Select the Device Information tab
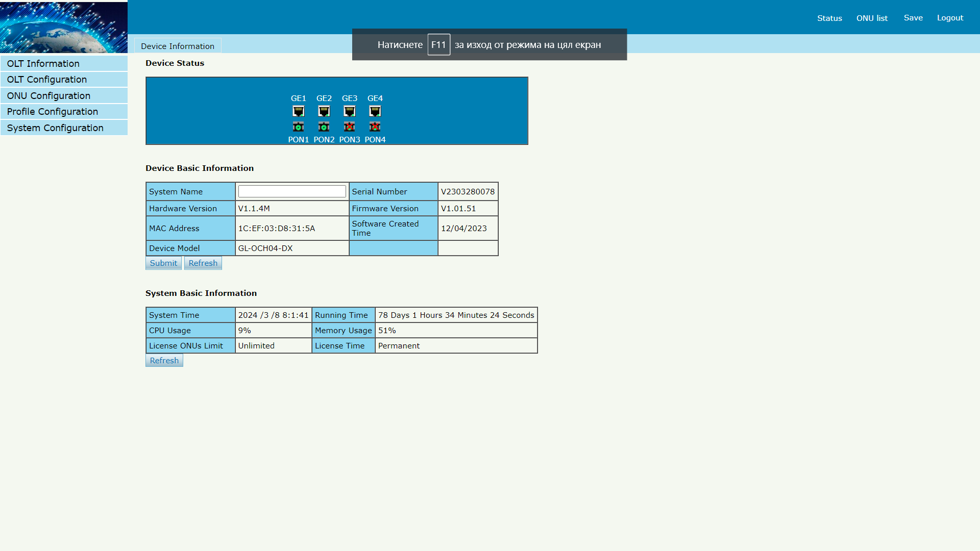 click(178, 46)
